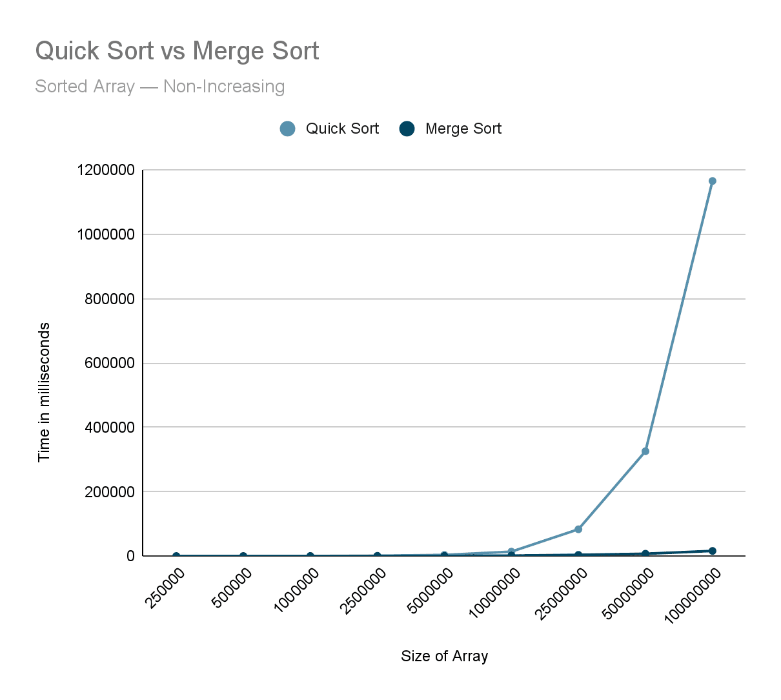The height and width of the screenshot is (700, 781).
Task: Select the Time in milliseconds axis title
Action: [44, 393]
